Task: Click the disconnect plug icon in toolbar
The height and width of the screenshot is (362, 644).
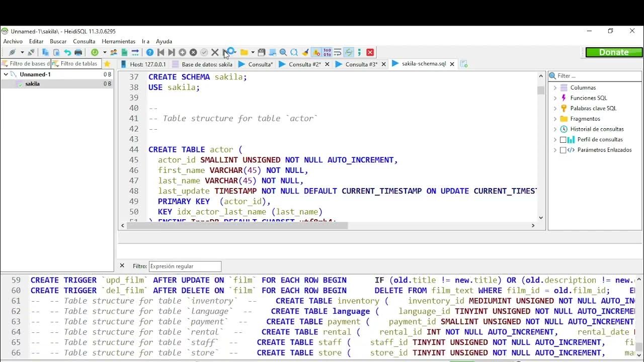Action: [31, 52]
